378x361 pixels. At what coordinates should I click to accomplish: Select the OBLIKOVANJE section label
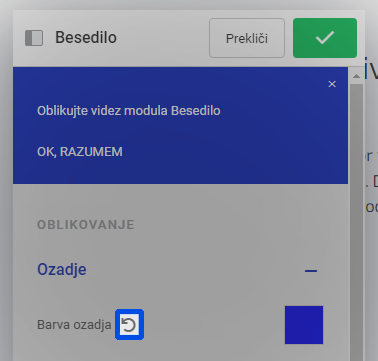[x=86, y=225]
